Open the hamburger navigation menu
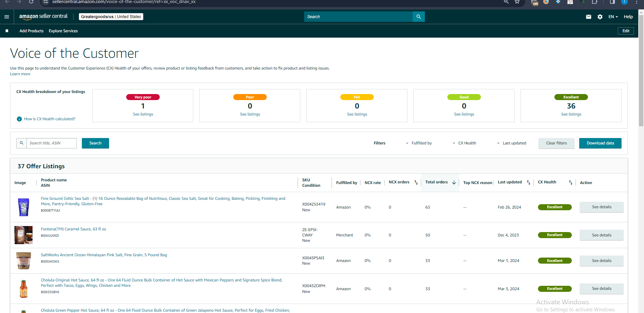 [x=7, y=17]
